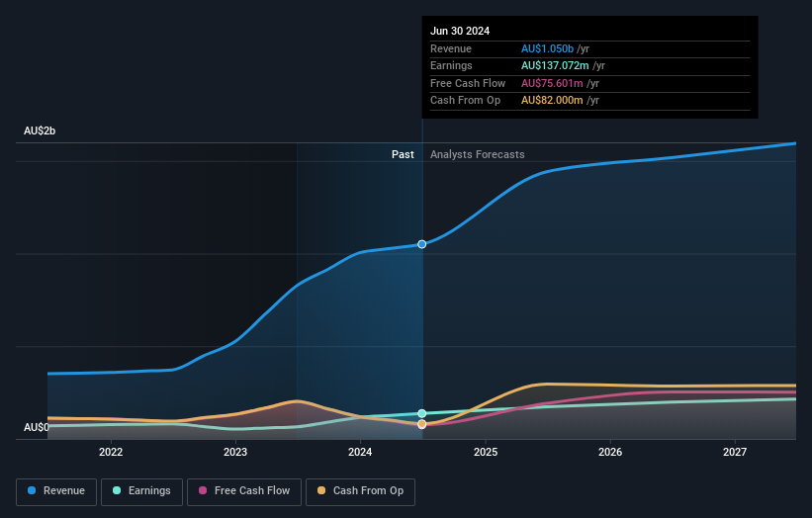The image size is (812, 518).
Task: Click the Cash From Op label in tooltip
Action: (465, 101)
